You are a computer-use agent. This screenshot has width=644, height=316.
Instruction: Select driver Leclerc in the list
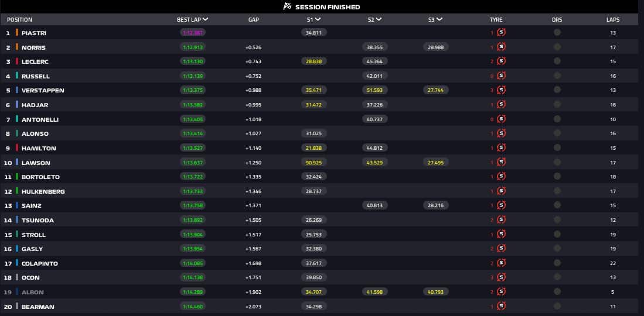(35, 61)
